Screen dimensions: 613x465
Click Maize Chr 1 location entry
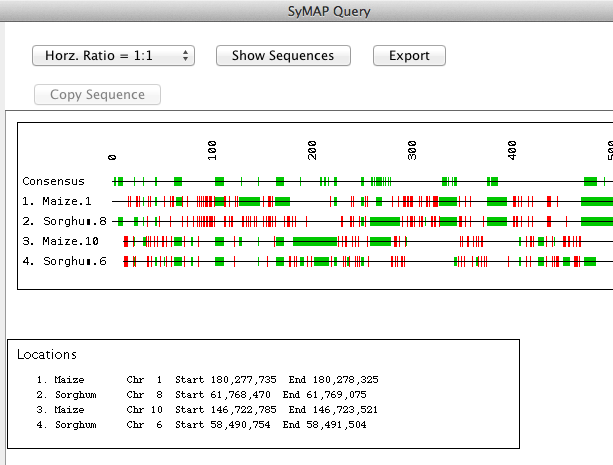pos(208,380)
